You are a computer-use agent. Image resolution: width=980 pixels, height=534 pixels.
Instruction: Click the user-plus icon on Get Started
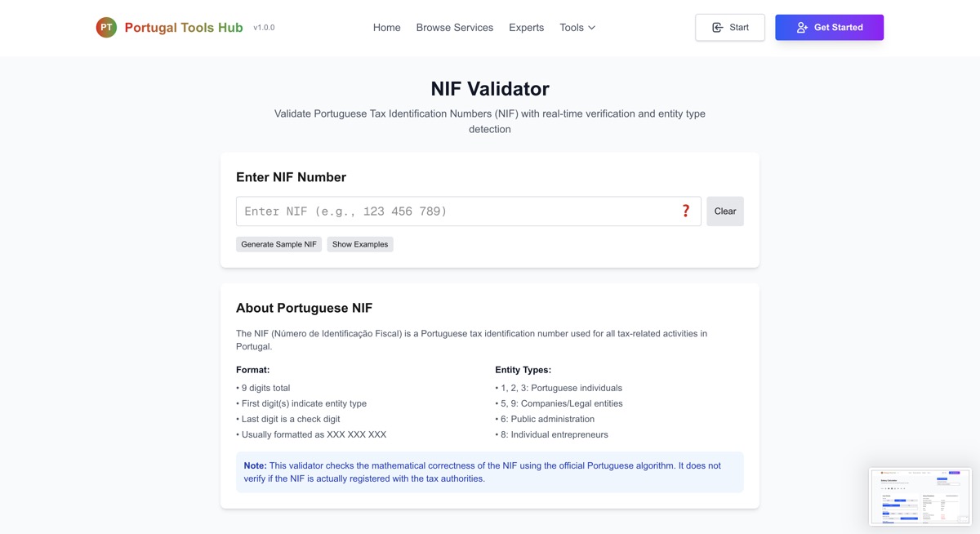802,28
